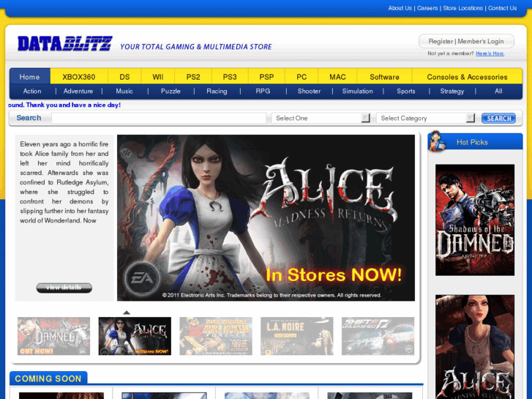Select the PS2 tab
This screenshot has width=532, height=399.
pos(193,77)
